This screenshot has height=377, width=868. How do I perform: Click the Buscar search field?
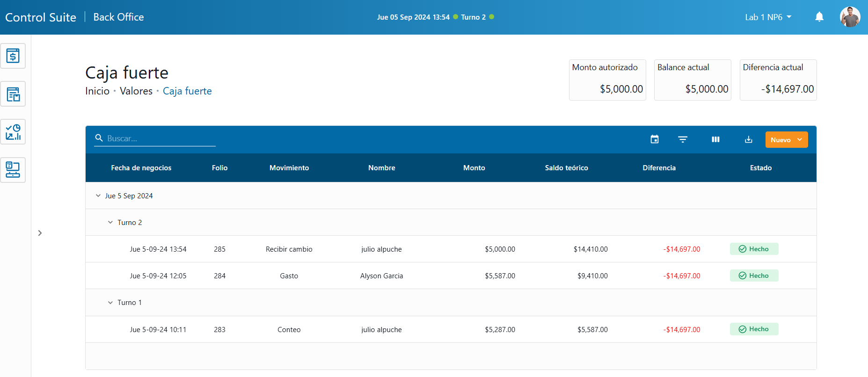pos(159,138)
